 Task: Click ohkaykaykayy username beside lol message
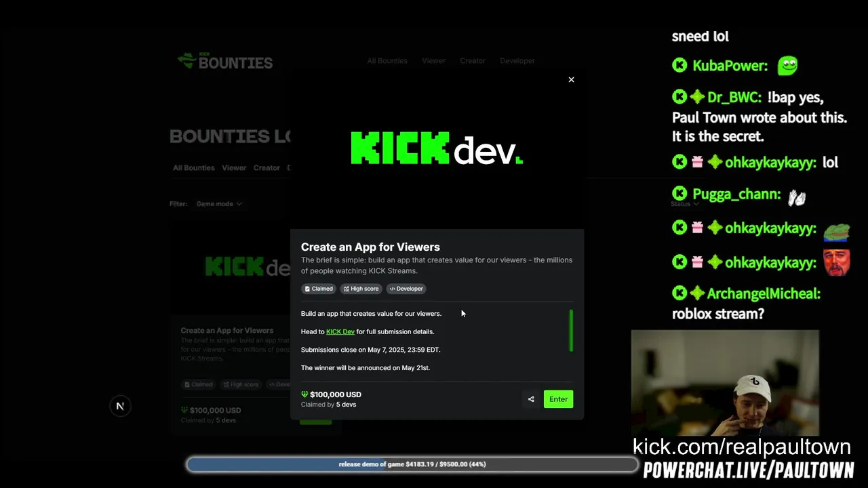click(771, 163)
